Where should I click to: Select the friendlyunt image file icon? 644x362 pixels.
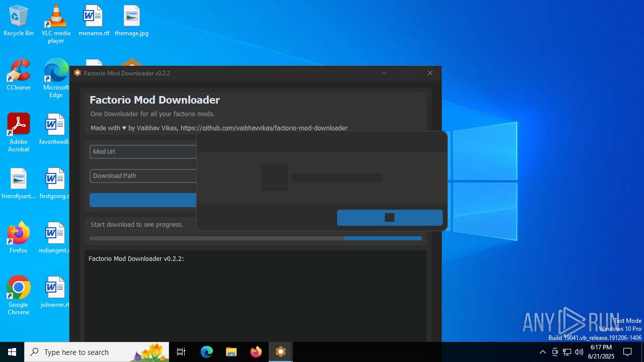pyautogui.click(x=19, y=184)
